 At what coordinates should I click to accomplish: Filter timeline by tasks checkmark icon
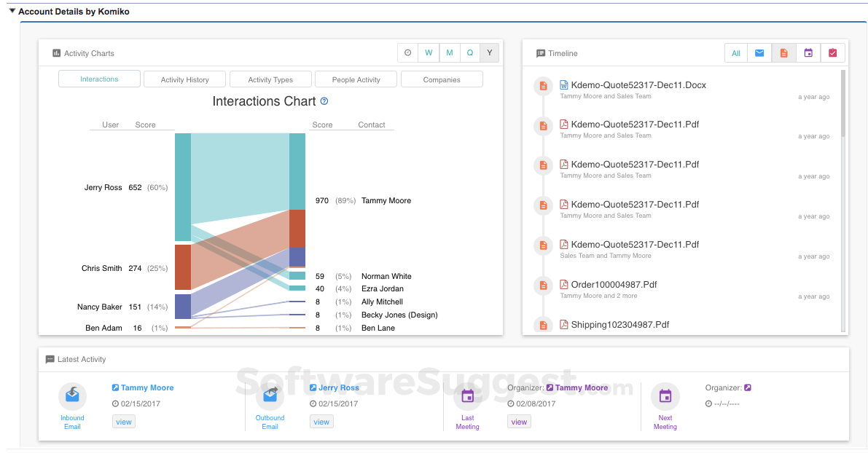(832, 53)
